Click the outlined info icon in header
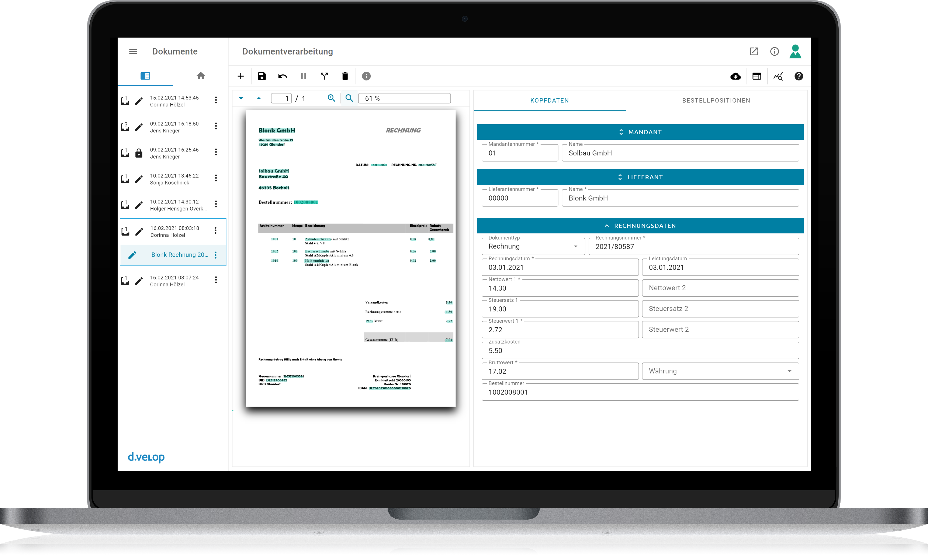Viewport: 928px width, 560px height. (x=774, y=52)
